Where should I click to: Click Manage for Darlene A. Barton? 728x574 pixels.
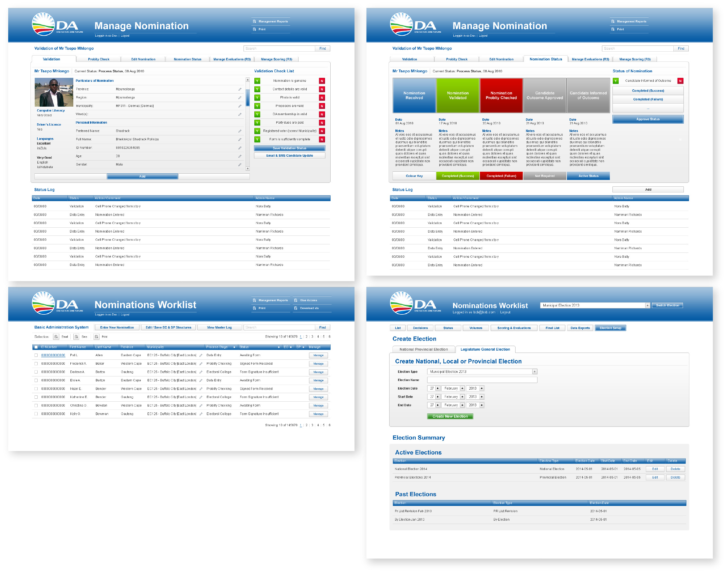(x=318, y=372)
